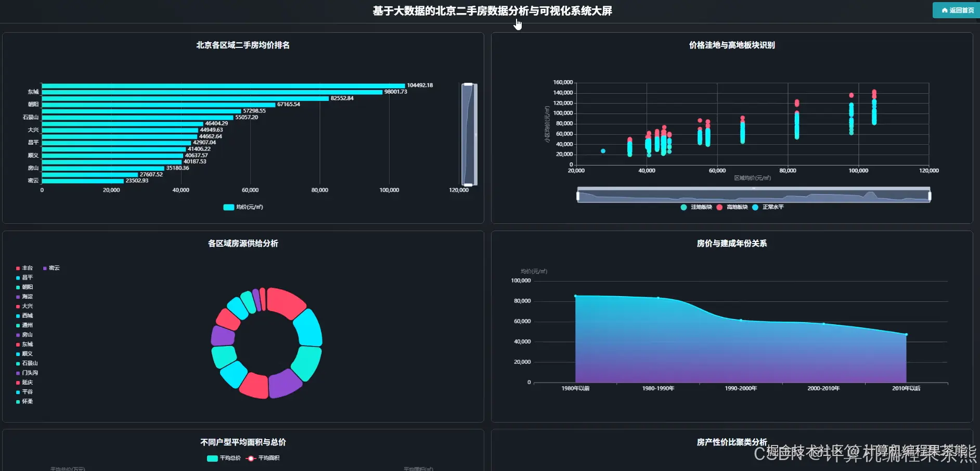Screen dimensions: 980x471
Task: Click the 价格洼地与高地板块识别 chart title
Action: click(732, 45)
